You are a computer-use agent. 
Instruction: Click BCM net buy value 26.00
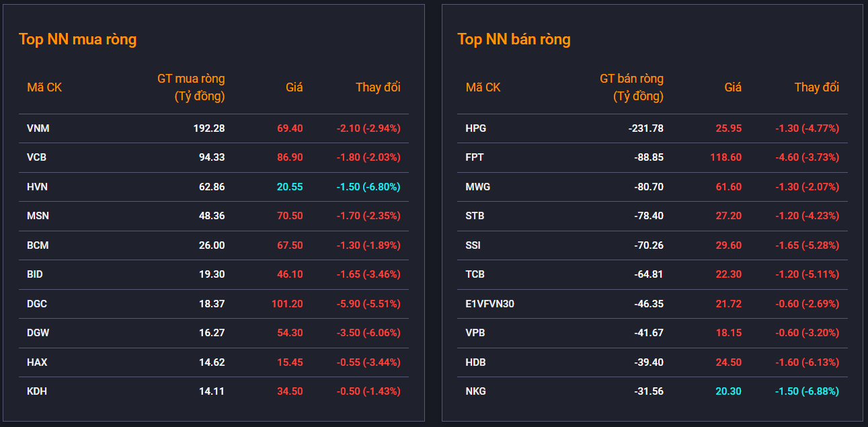pyautogui.click(x=212, y=245)
